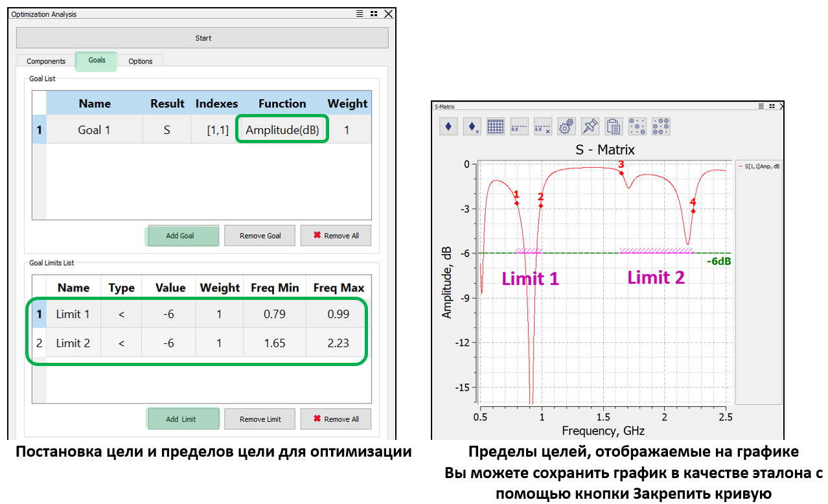Viewport: 828px width, 504px height.
Task: Switch to the Components tab
Action: pyautogui.click(x=46, y=62)
